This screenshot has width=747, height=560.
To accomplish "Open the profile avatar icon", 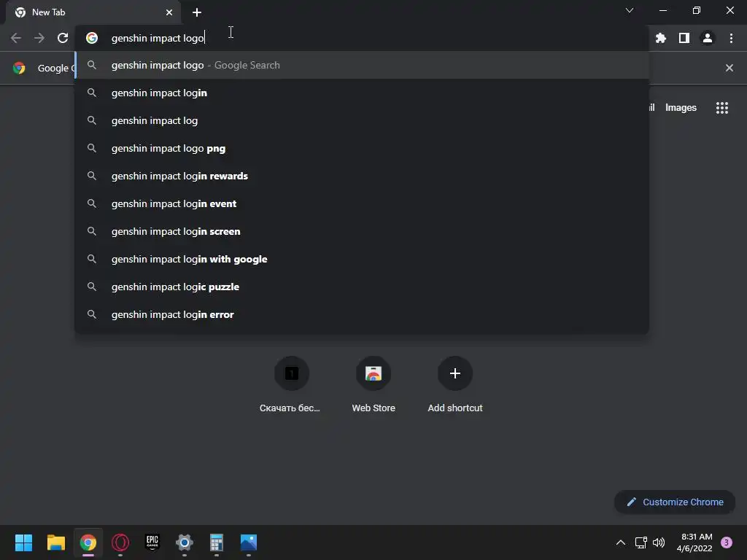I will [708, 38].
